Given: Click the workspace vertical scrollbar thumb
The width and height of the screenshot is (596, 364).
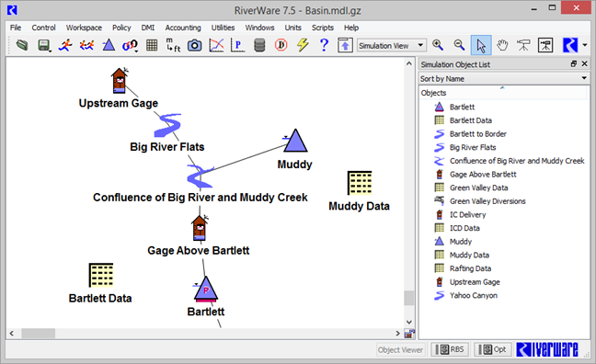Looking at the screenshot, I should (409, 298).
